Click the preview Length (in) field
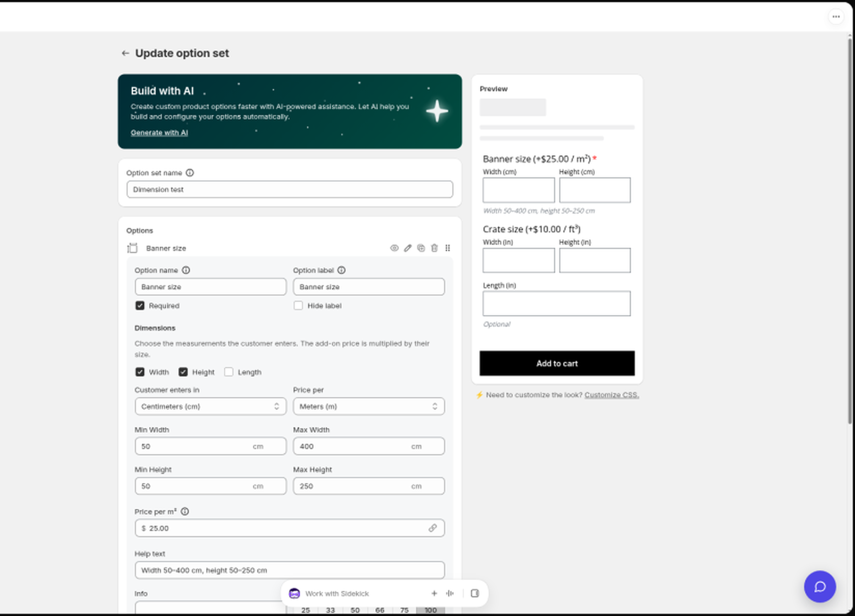 [557, 303]
